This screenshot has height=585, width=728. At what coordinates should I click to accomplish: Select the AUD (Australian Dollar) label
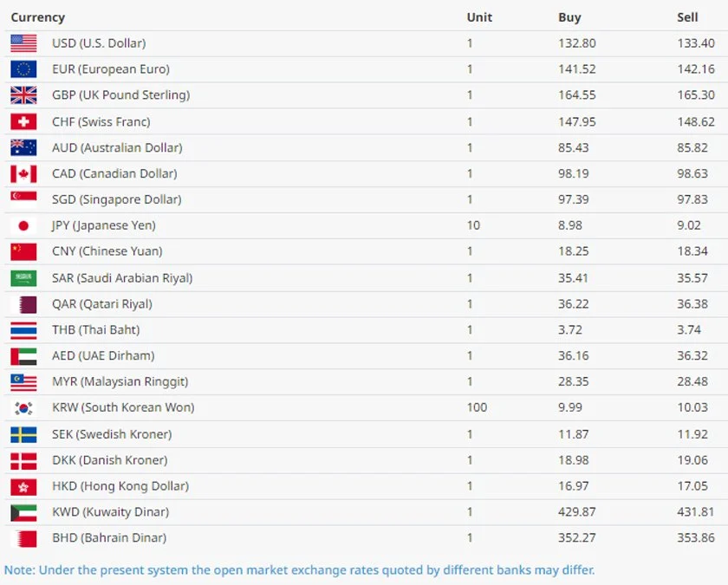click(x=117, y=148)
